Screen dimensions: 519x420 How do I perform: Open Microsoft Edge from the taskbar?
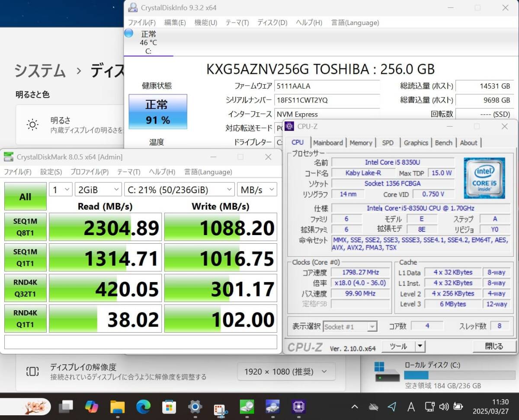coord(143,407)
